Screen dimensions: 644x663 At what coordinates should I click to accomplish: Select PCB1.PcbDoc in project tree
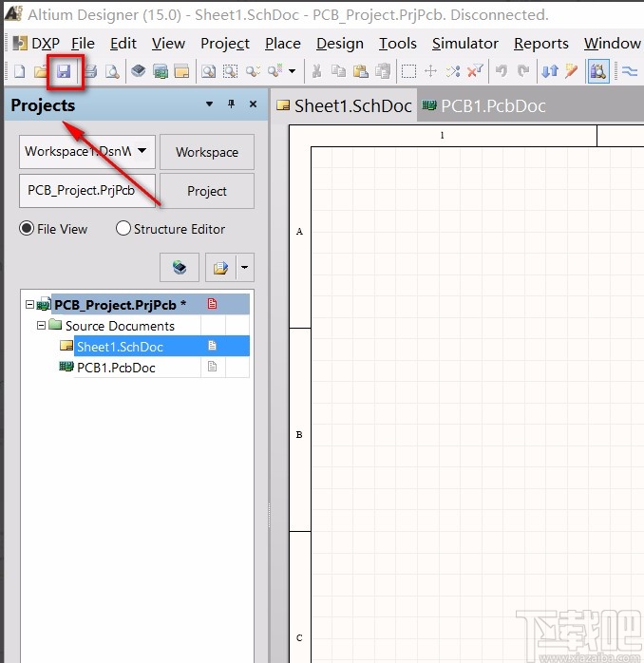pyautogui.click(x=116, y=368)
